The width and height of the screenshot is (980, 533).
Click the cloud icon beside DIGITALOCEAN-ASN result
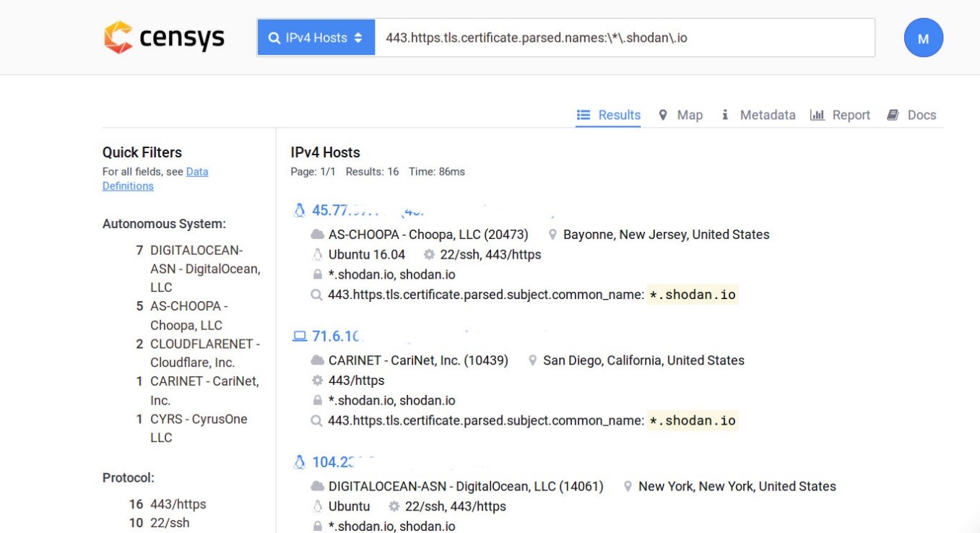[317, 486]
